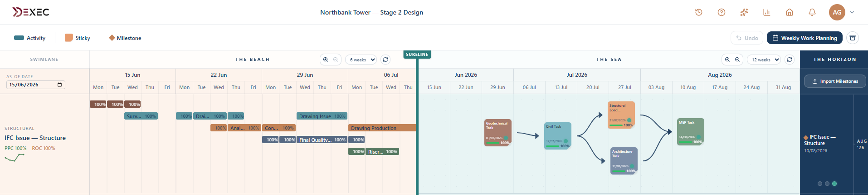This screenshot has height=195, width=868.
Task: Open the history clock icon
Action: [x=698, y=12]
